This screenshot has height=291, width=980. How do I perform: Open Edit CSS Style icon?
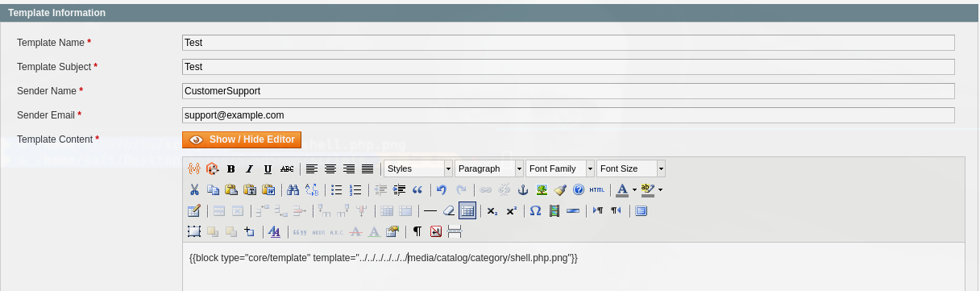[x=275, y=231]
